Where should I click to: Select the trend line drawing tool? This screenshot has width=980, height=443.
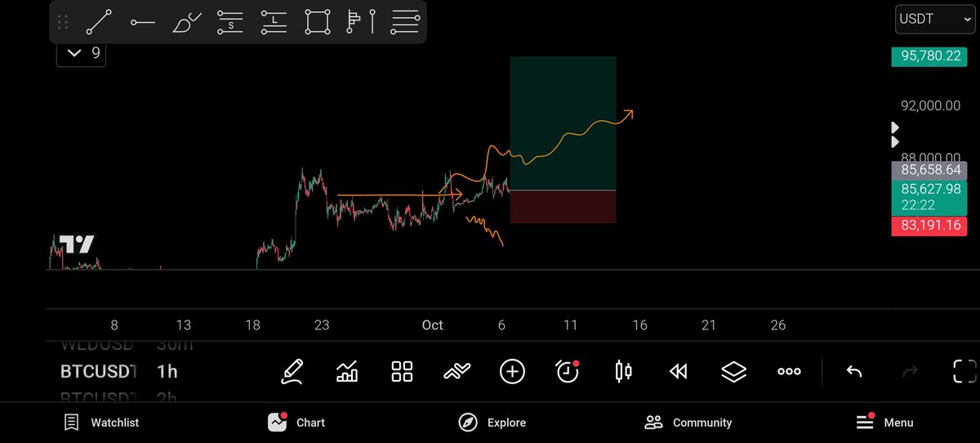point(99,21)
